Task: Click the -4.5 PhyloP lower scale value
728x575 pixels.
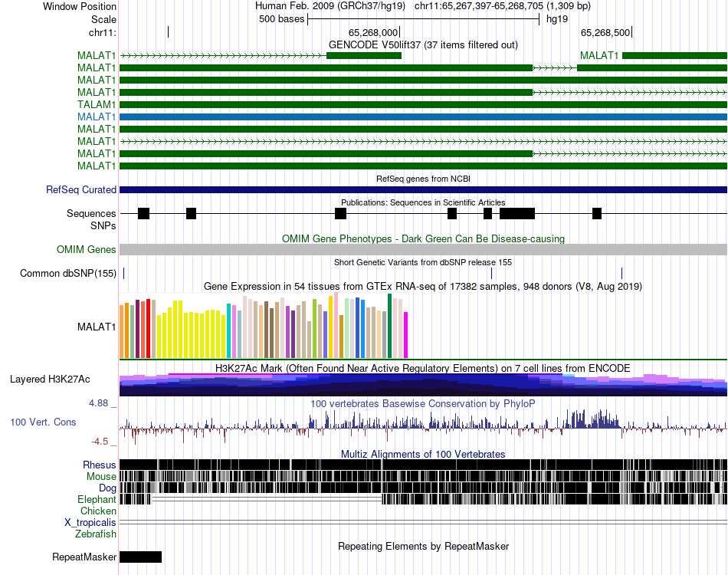Action: [100, 442]
